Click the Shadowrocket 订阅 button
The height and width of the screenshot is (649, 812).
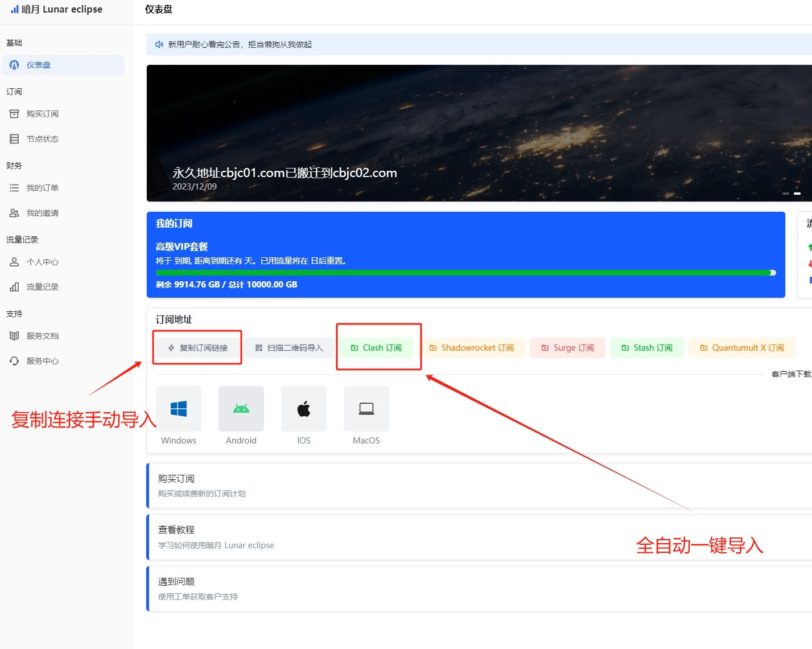pyautogui.click(x=472, y=348)
